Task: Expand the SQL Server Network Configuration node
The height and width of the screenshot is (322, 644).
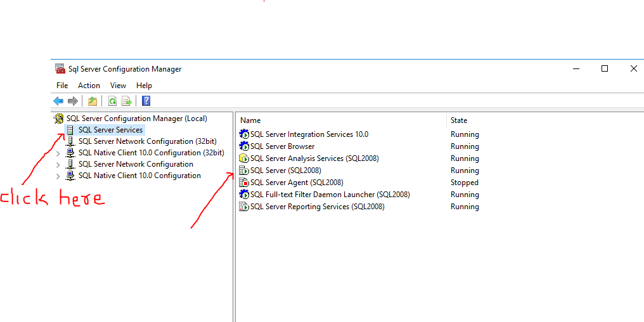Action: click(x=58, y=165)
